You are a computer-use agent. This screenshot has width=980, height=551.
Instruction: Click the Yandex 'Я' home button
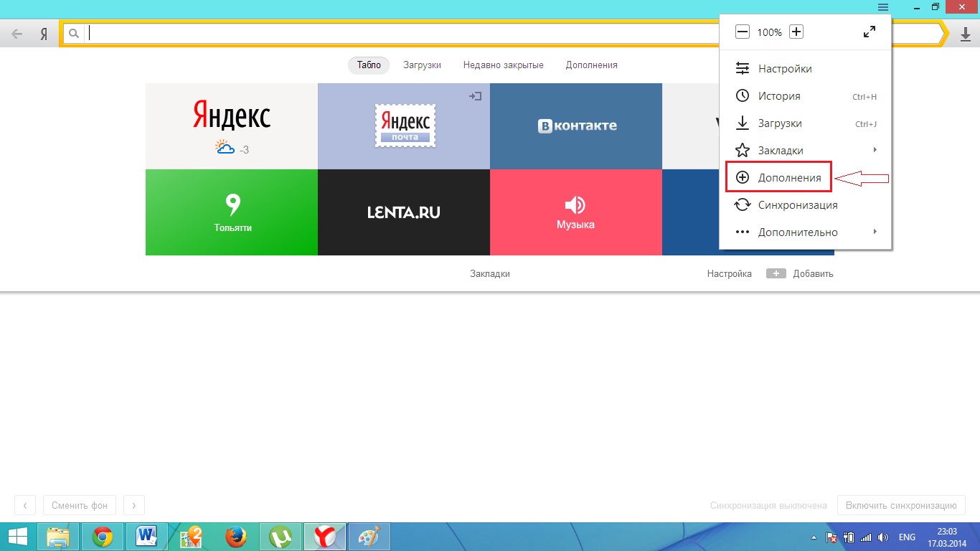(44, 34)
